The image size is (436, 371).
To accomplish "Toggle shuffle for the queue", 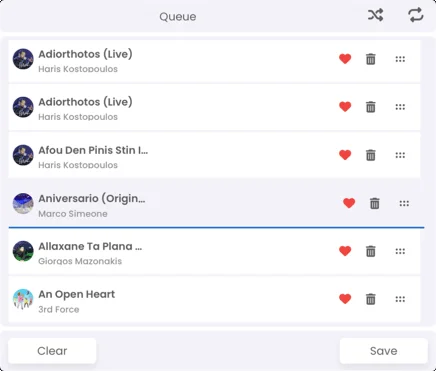I will pyautogui.click(x=376, y=15).
